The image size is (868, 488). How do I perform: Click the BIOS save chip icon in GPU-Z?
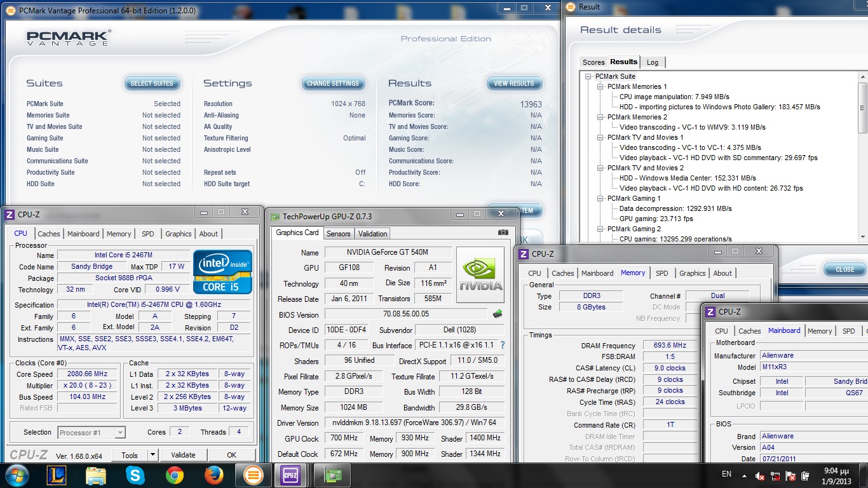(x=498, y=314)
